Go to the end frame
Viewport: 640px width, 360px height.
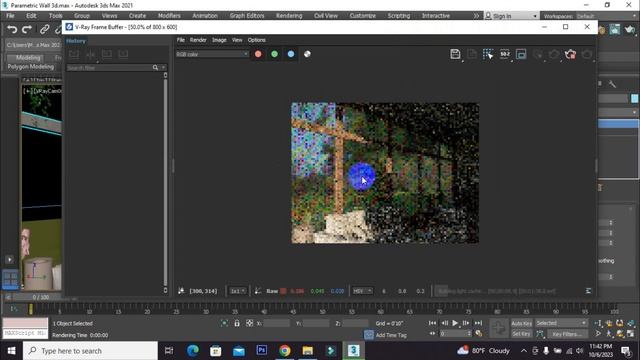[478, 323]
